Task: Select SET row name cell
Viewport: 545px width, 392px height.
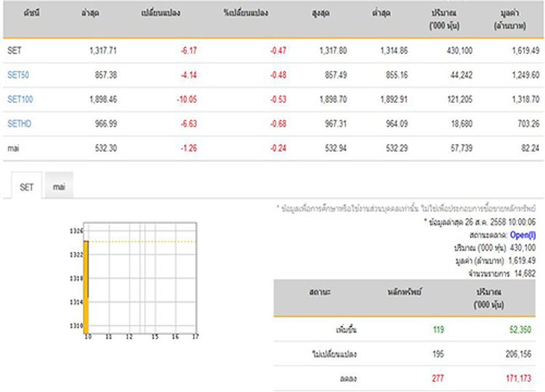Action: (15, 51)
